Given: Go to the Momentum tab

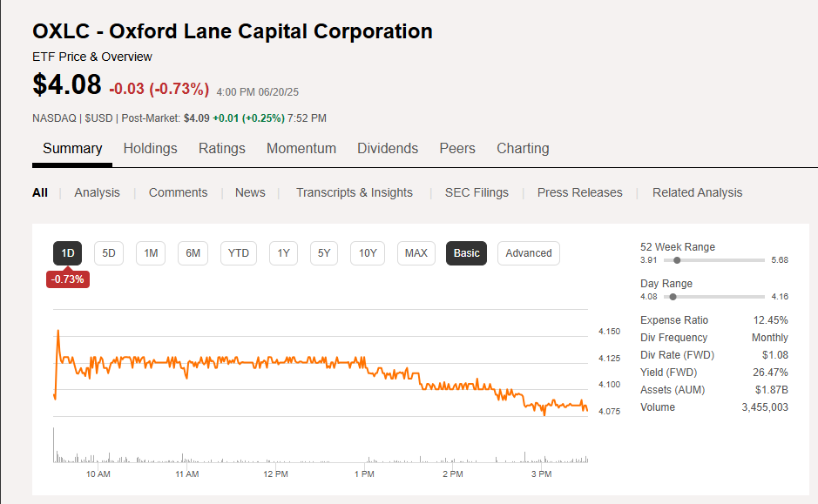Looking at the screenshot, I should coord(301,149).
